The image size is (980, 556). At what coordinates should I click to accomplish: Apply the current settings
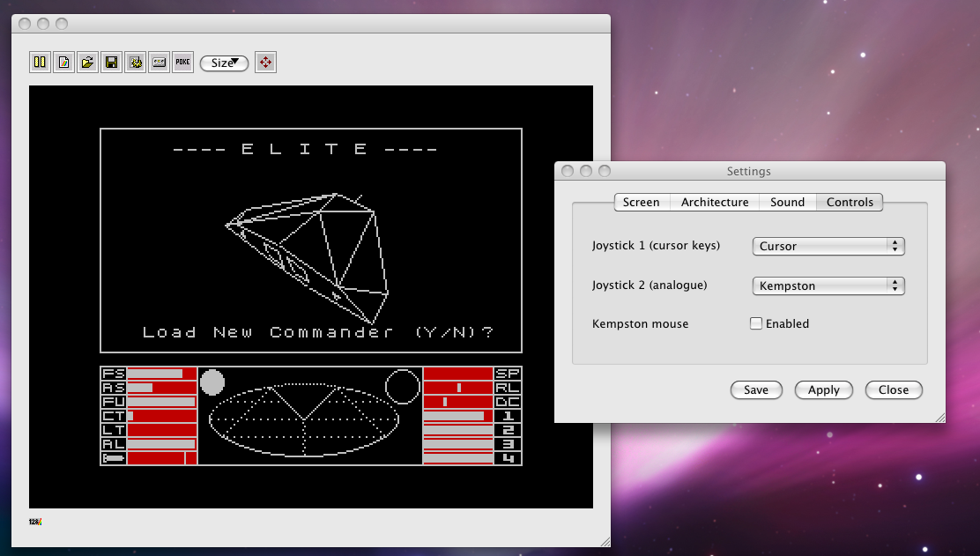(824, 389)
